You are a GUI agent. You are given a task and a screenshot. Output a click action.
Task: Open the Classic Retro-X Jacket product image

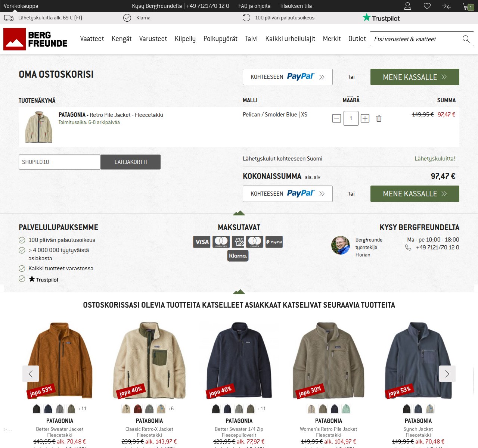[x=149, y=361]
